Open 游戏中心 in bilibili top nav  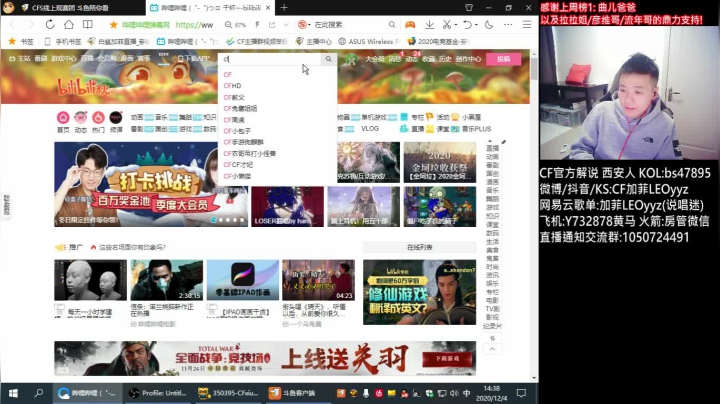pyautogui.click(x=64, y=59)
